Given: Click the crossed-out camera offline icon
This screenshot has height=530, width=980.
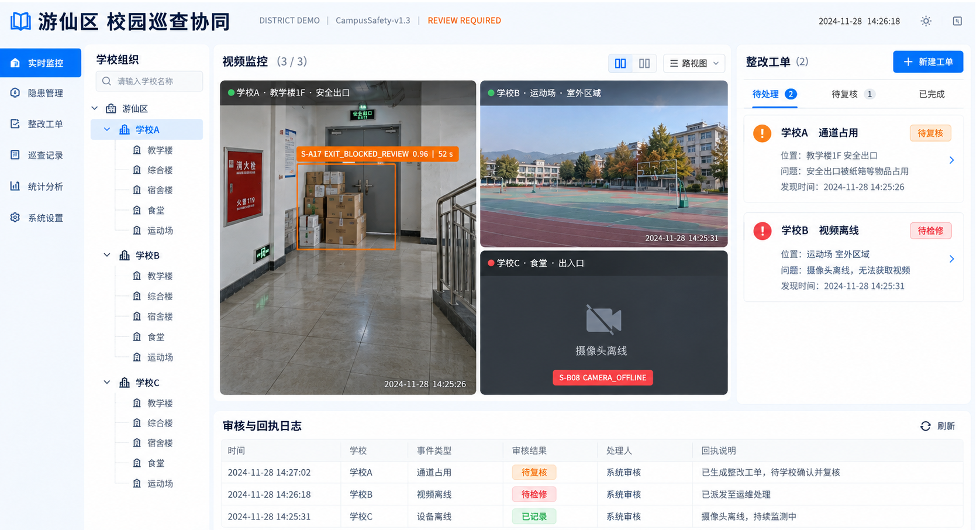Looking at the screenshot, I should (603, 319).
